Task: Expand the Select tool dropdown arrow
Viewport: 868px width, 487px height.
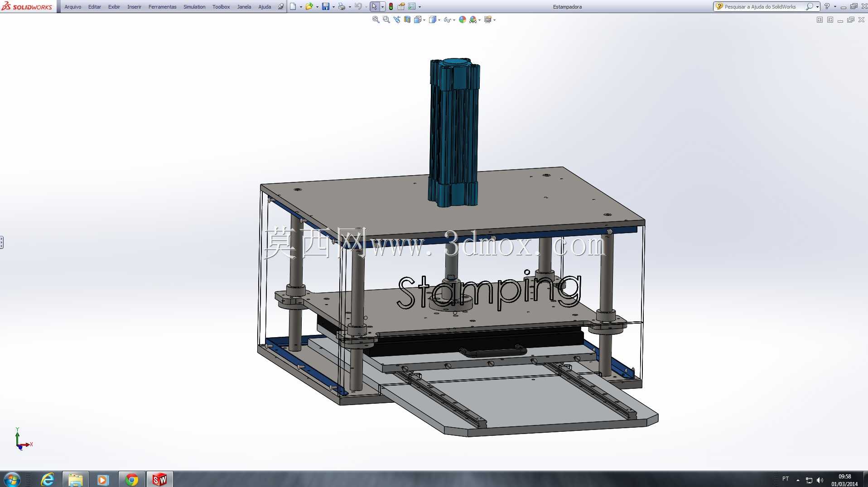Action: point(382,7)
